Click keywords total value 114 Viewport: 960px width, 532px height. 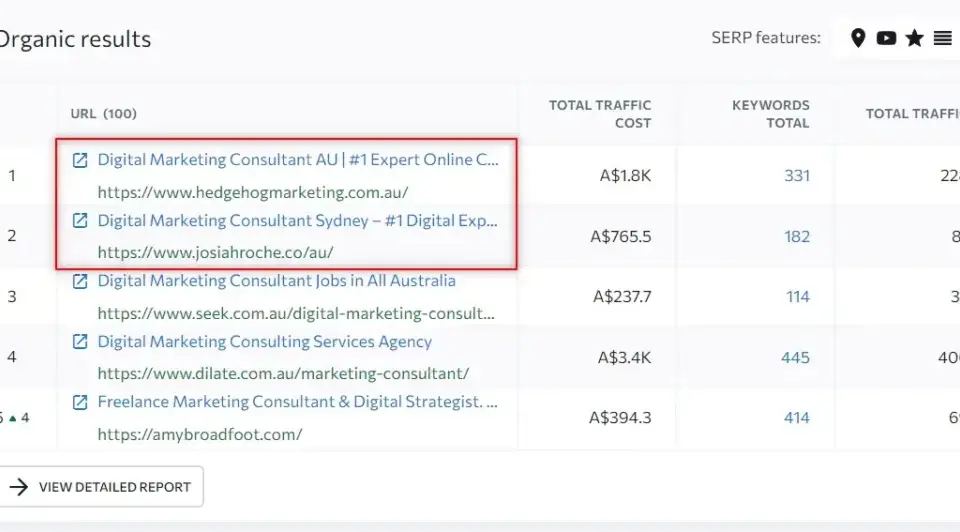point(798,297)
